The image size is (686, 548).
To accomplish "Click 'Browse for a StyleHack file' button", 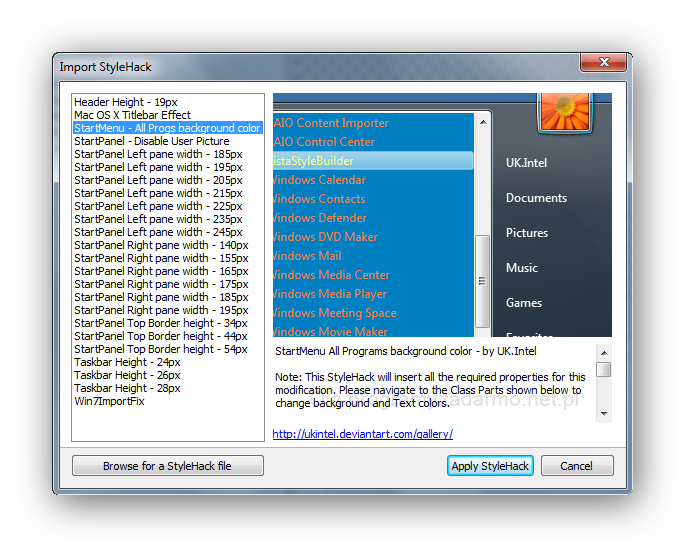I will [168, 466].
